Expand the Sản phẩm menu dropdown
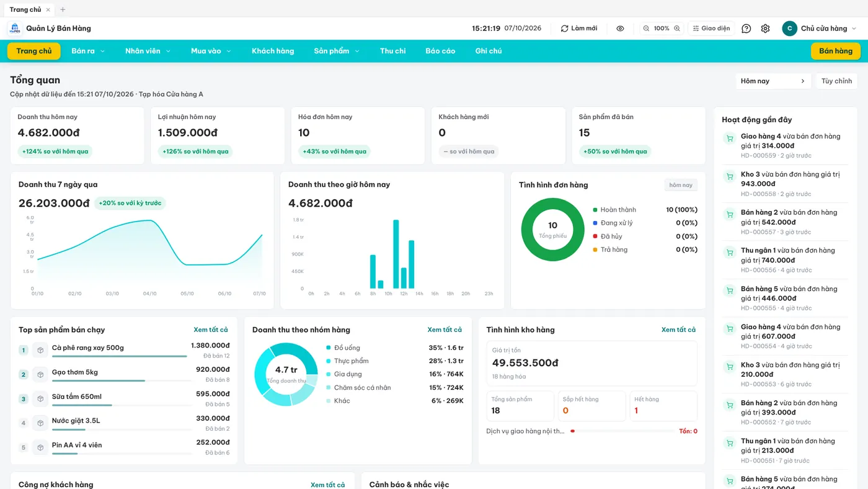Screen dimensions: 868x489 337,51
